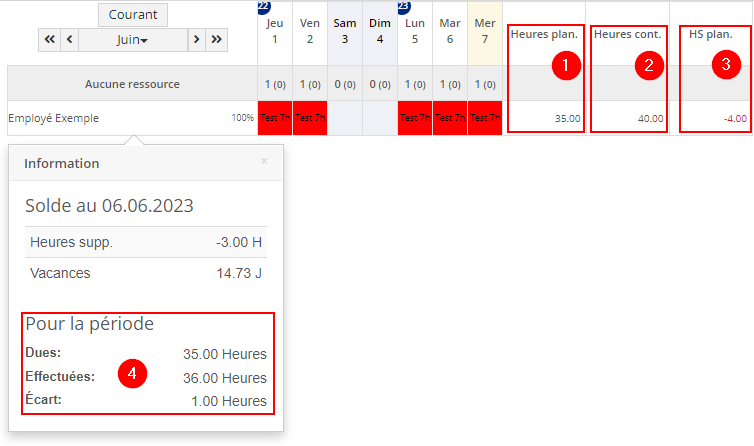This screenshot has height=446, width=754.
Task: Select the Employé Exemple row name
Action: tap(54, 118)
